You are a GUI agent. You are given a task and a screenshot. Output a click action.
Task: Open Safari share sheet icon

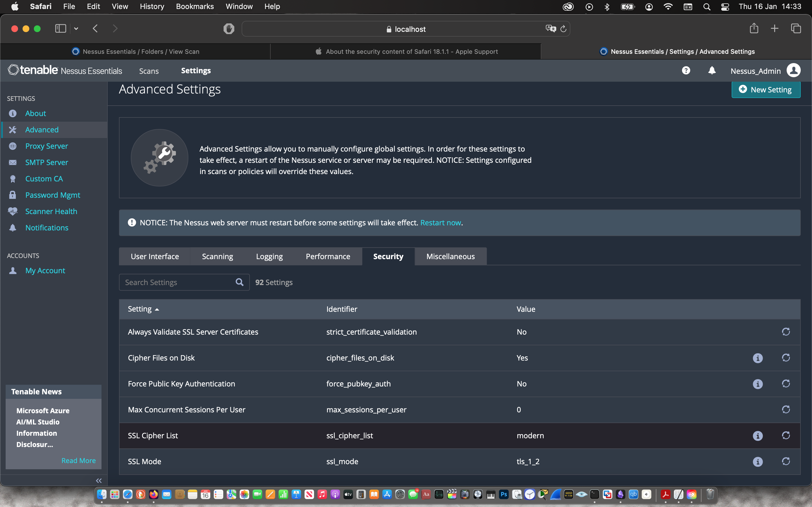point(754,28)
